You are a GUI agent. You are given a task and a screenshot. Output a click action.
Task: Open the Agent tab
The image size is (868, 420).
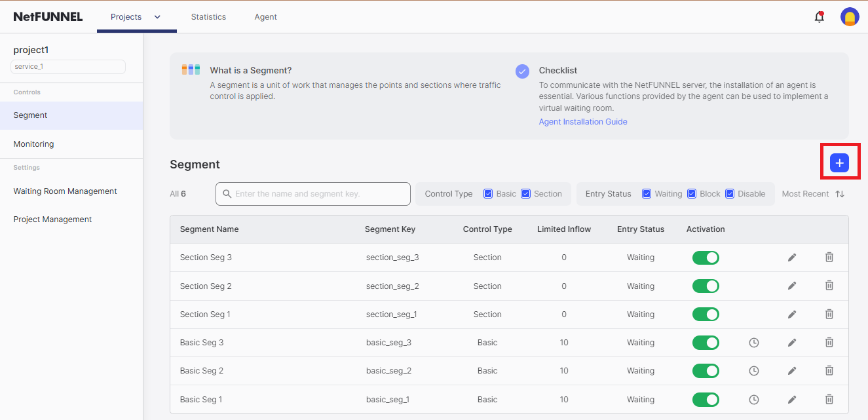click(265, 17)
